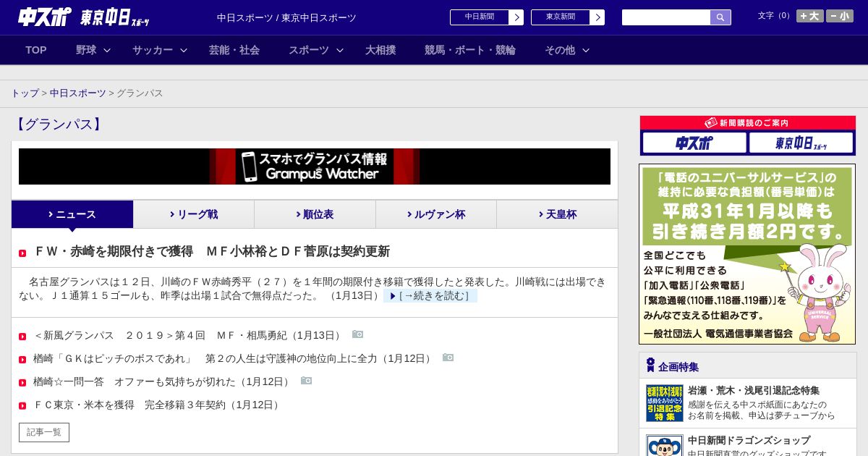This screenshot has width=868, height=456.
Task: Open the 東京新聞 link button
Action: tap(568, 17)
